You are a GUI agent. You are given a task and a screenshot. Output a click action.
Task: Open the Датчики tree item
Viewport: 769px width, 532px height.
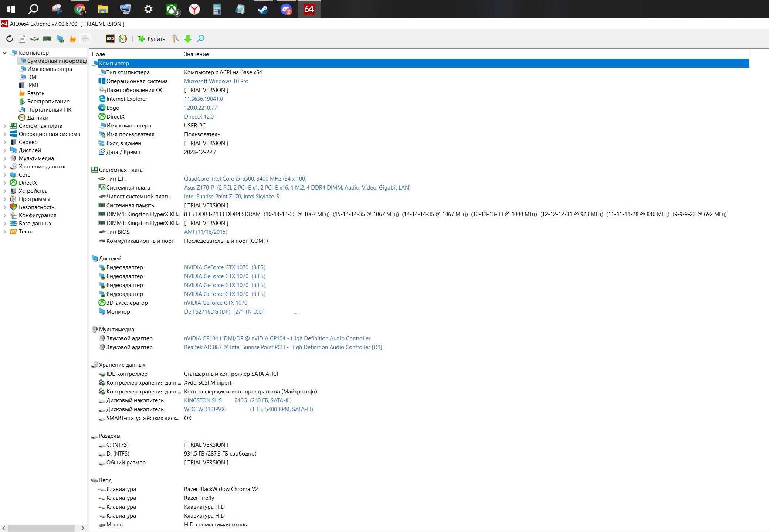coord(38,118)
